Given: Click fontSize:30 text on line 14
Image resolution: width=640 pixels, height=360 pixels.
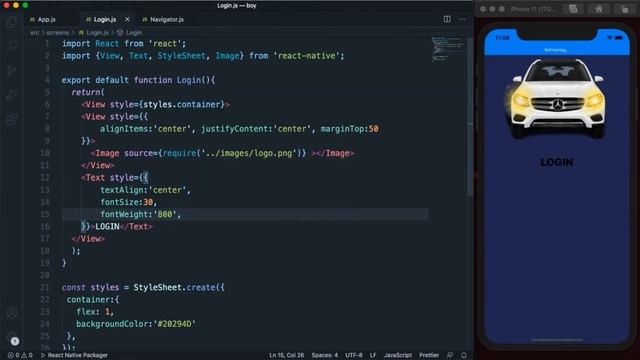Looking at the screenshot, I should click(126, 202).
